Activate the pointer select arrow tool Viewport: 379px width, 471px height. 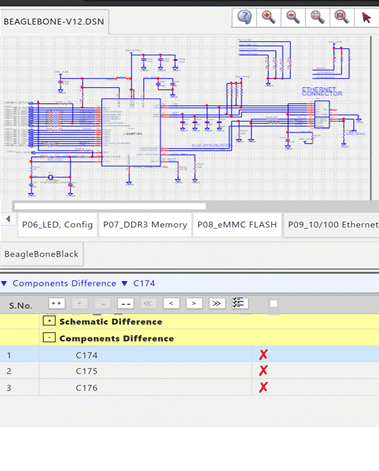click(366, 17)
